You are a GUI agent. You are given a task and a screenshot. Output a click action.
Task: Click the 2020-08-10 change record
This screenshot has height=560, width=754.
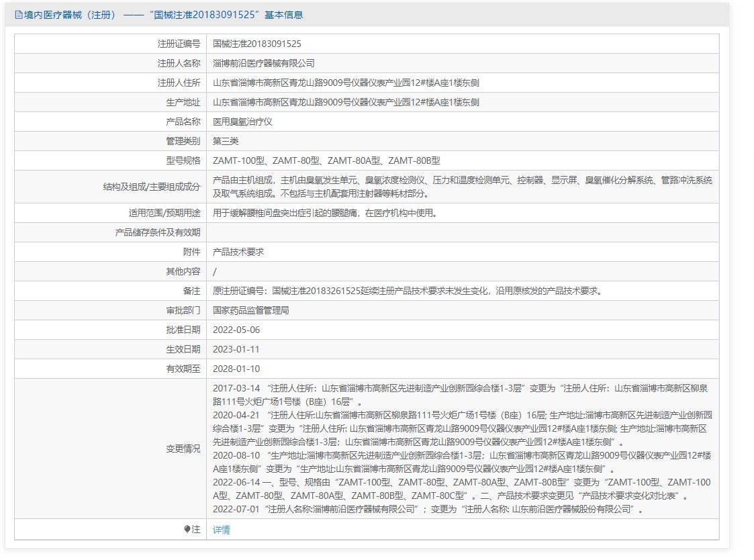pos(462,462)
